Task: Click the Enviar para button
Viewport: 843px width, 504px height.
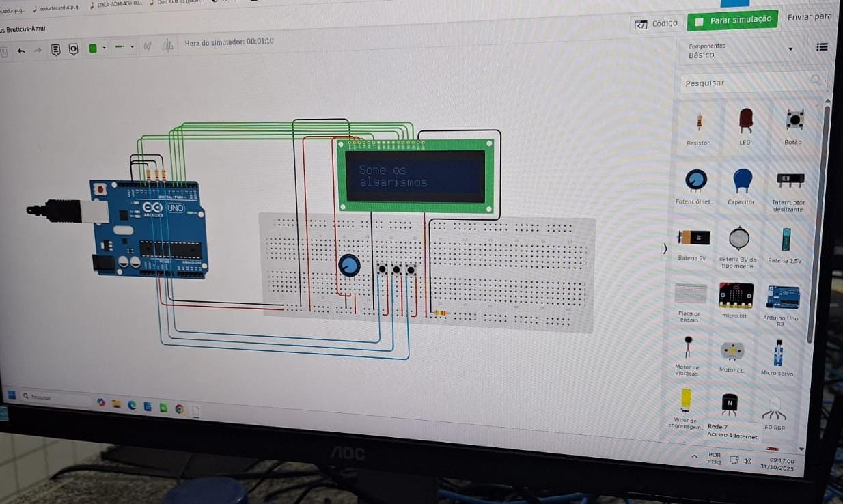Action: pos(810,17)
